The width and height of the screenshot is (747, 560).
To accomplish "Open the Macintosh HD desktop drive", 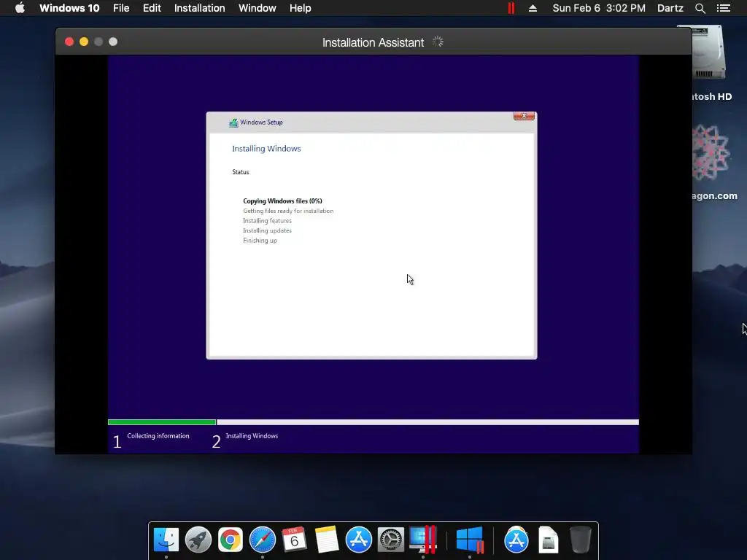I will [x=709, y=52].
